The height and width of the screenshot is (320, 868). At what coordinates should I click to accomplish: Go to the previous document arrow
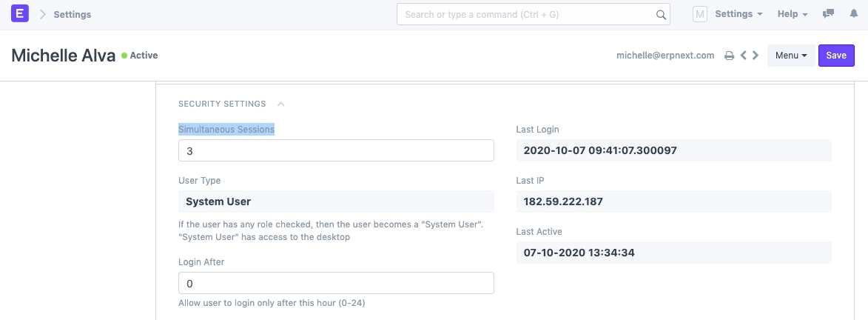[744, 56]
